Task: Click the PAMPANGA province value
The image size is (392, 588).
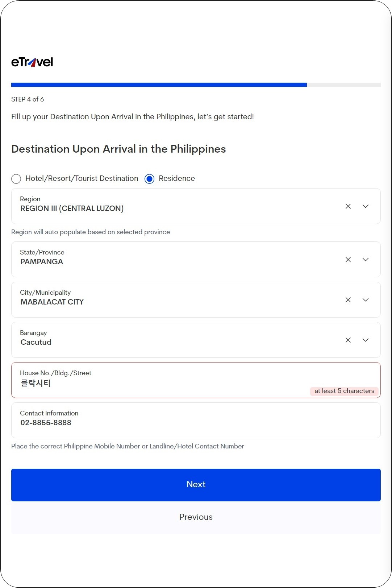Action: tap(42, 262)
